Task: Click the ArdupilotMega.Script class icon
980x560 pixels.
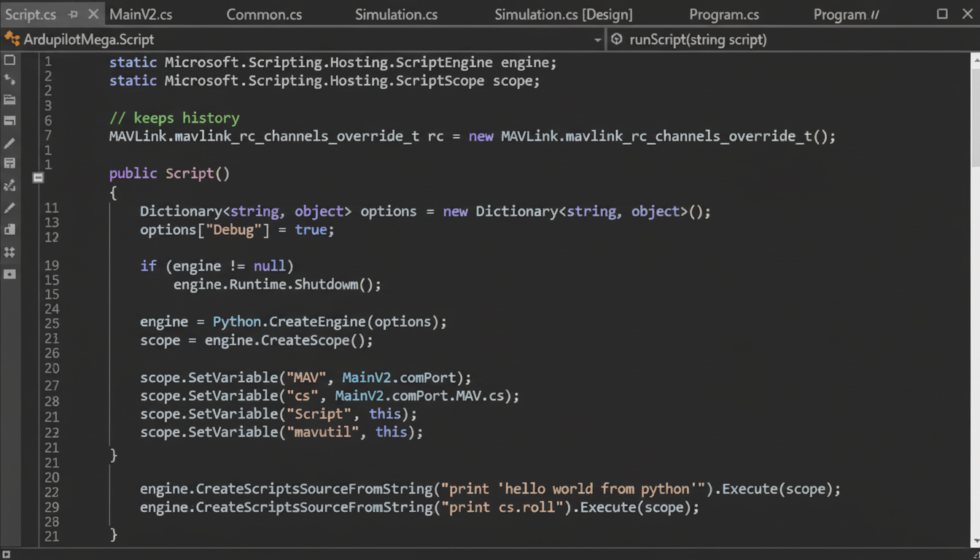Action: click(12, 39)
